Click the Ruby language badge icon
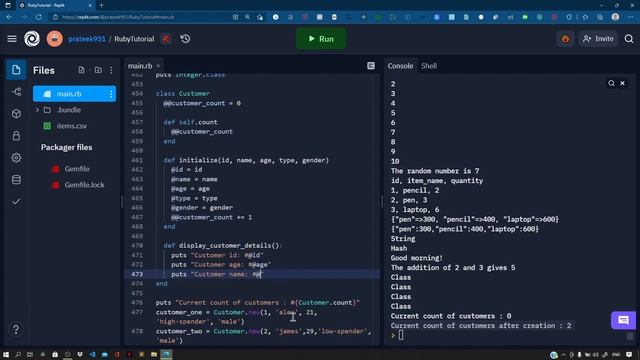This screenshot has height=360, width=640. tap(166, 39)
